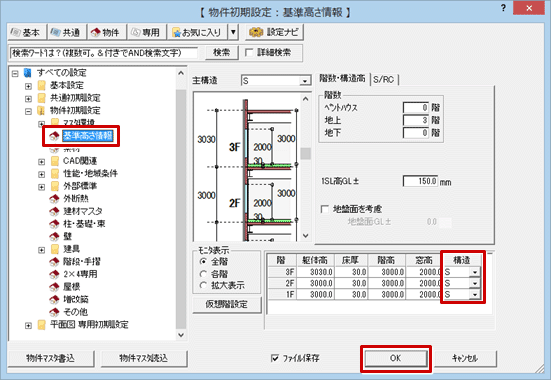Select the 外断熱 house icon item

click(x=54, y=199)
